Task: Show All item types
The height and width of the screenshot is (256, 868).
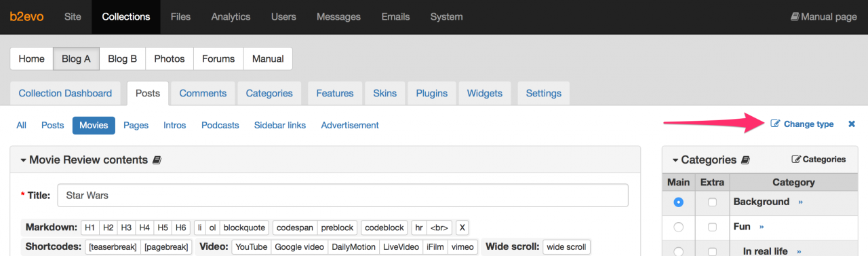Action: (x=22, y=125)
